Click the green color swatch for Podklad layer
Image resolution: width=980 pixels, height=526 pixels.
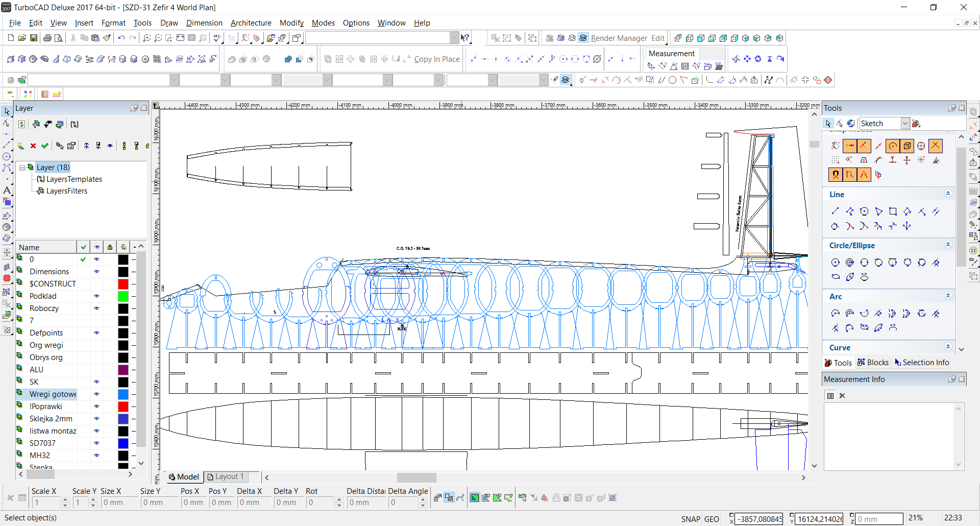click(x=123, y=296)
